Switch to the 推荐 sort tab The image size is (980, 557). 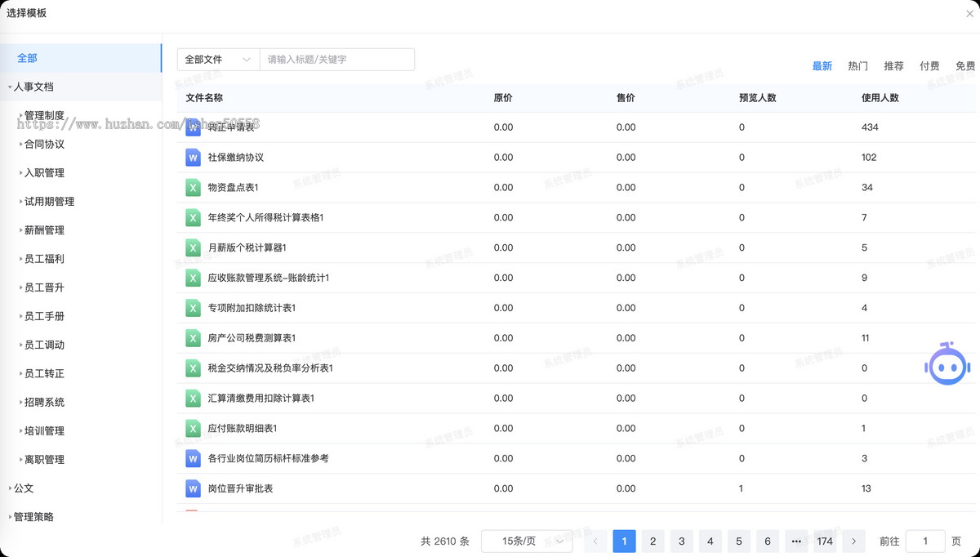[893, 66]
